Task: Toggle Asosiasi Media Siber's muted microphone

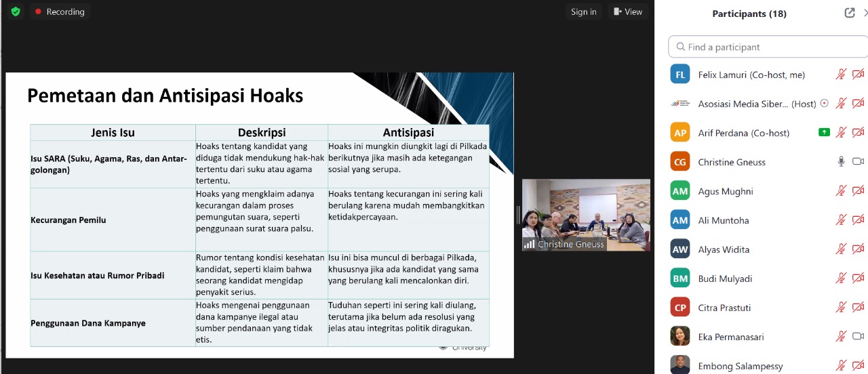Action: click(841, 104)
